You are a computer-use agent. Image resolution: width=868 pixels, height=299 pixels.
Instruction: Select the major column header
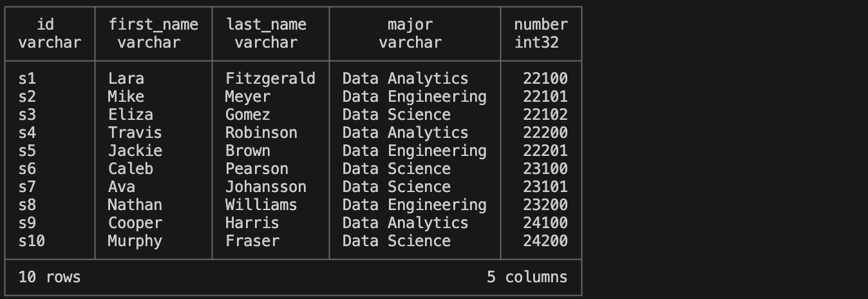410,24
